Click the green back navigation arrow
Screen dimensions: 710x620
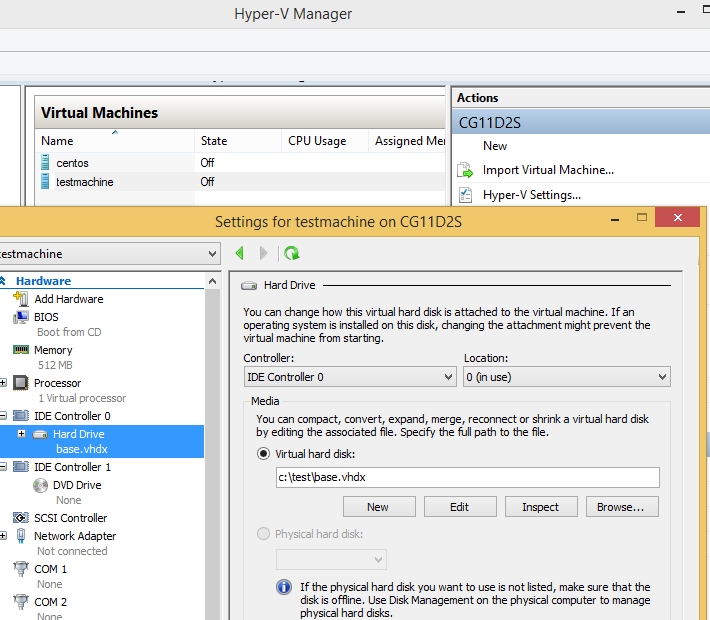click(x=240, y=253)
